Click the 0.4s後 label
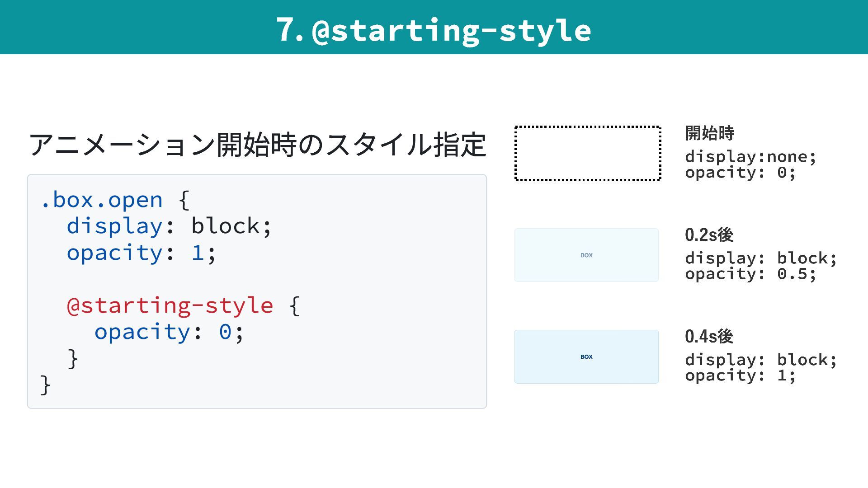Screen dimensions: 868x488 tap(709, 337)
